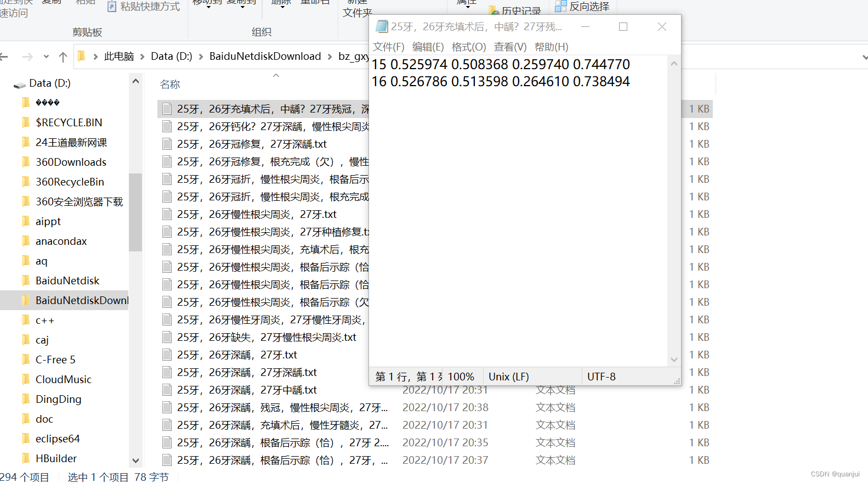The height and width of the screenshot is (483, 868).
Task: Select file 25牙，26牙冠修复，27牙深龋.txt
Action: tap(252, 144)
